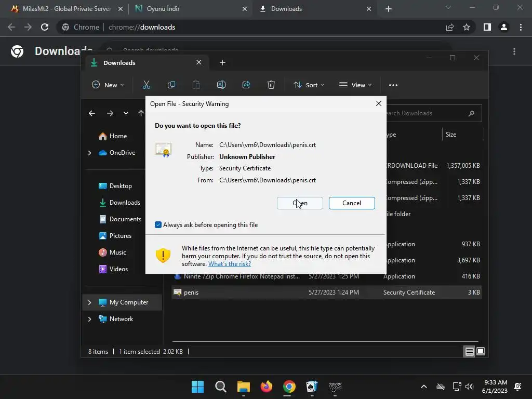Select the Ninite 7Zip Chrome Firefox file row
Image resolution: width=532 pixels, height=399 pixels.
coord(327,276)
